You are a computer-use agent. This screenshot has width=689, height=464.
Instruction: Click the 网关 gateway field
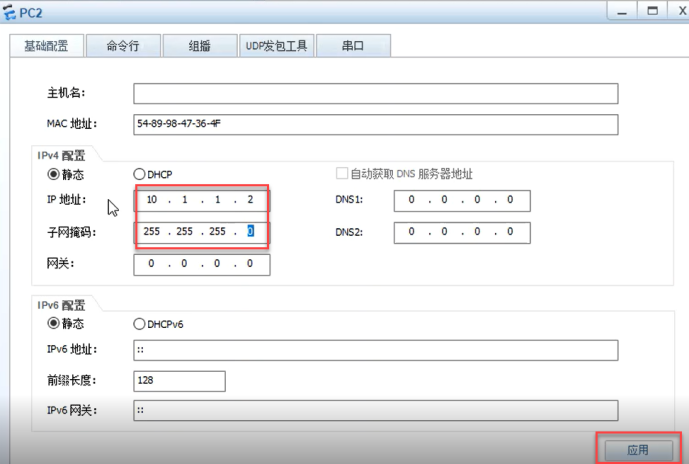pyautogui.click(x=201, y=264)
